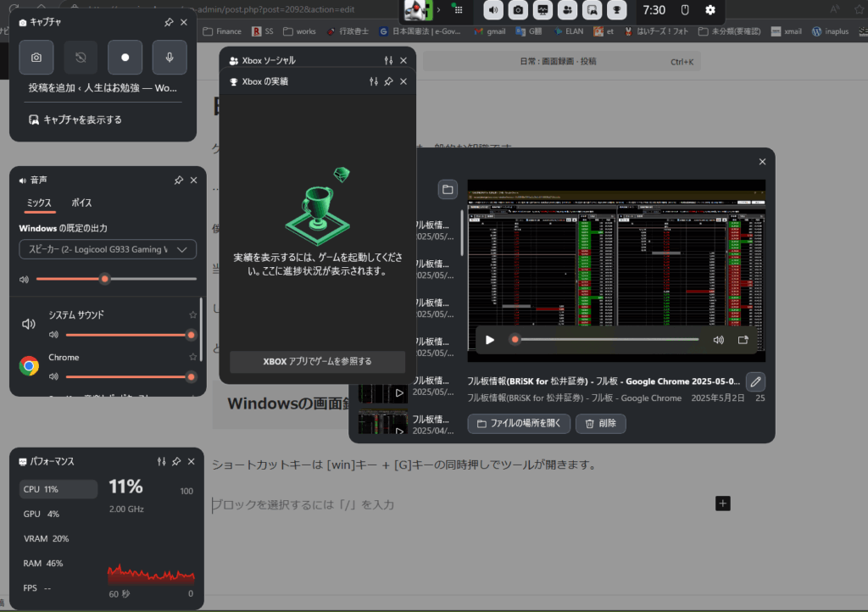
Task: Click the record last 30 seconds button
Action: click(81, 57)
